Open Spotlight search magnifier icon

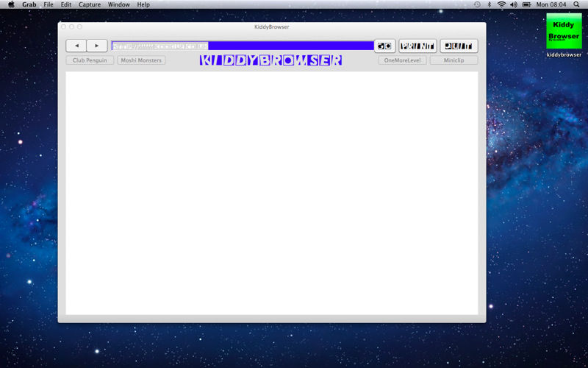(x=576, y=4)
